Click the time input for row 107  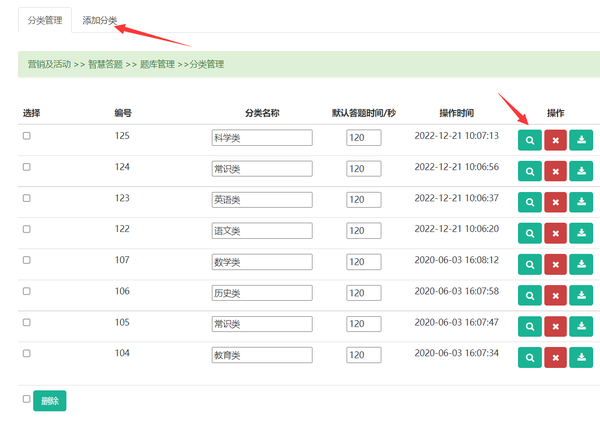364,262
